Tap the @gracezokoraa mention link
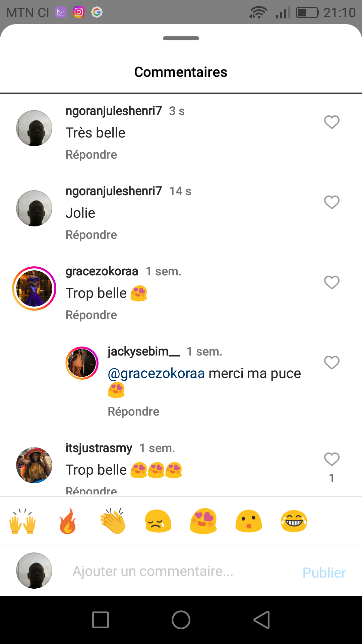The width and height of the screenshot is (362, 644). click(156, 373)
